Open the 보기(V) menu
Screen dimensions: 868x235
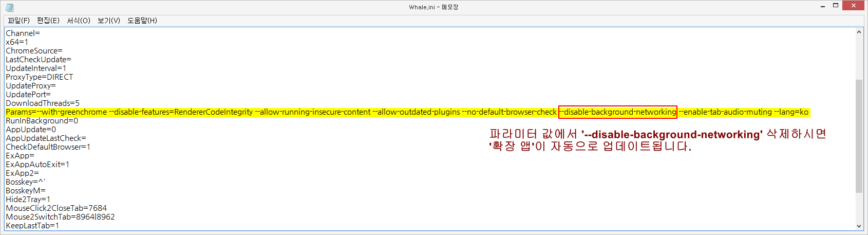pos(109,21)
